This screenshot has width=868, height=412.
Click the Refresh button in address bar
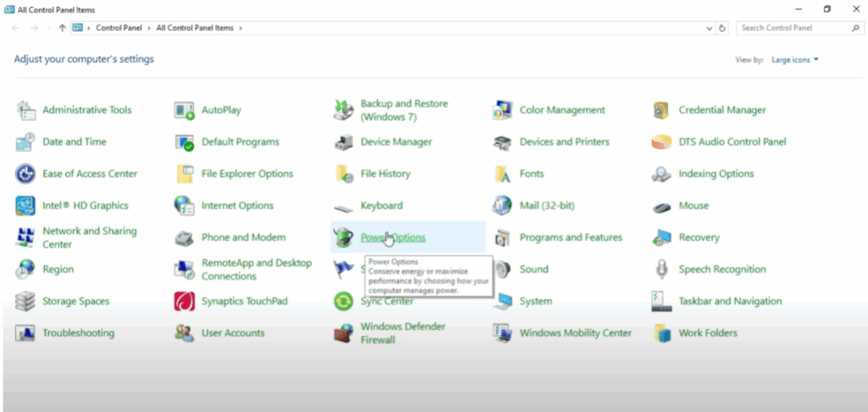[722, 28]
